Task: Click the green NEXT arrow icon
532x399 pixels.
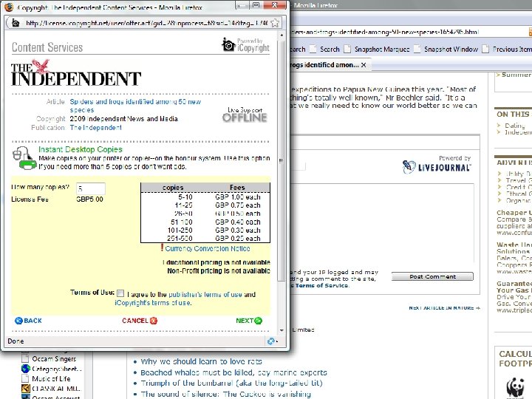Action: click(x=258, y=321)
